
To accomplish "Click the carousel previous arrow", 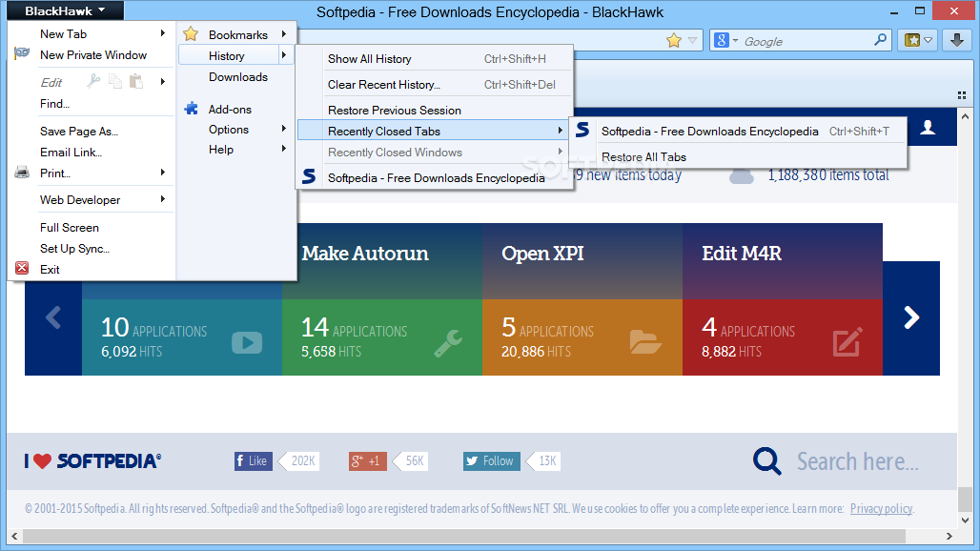I will pyautogui.click(x=53, y=317).
